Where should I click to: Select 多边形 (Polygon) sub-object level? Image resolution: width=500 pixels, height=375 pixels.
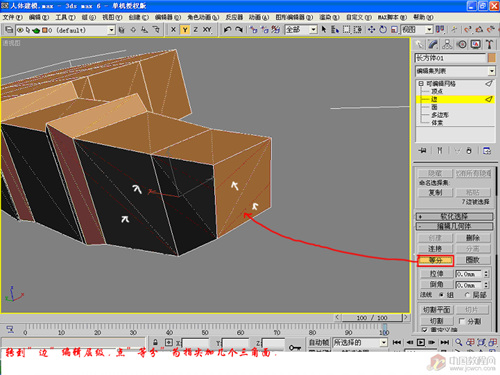tap(440, 115)
